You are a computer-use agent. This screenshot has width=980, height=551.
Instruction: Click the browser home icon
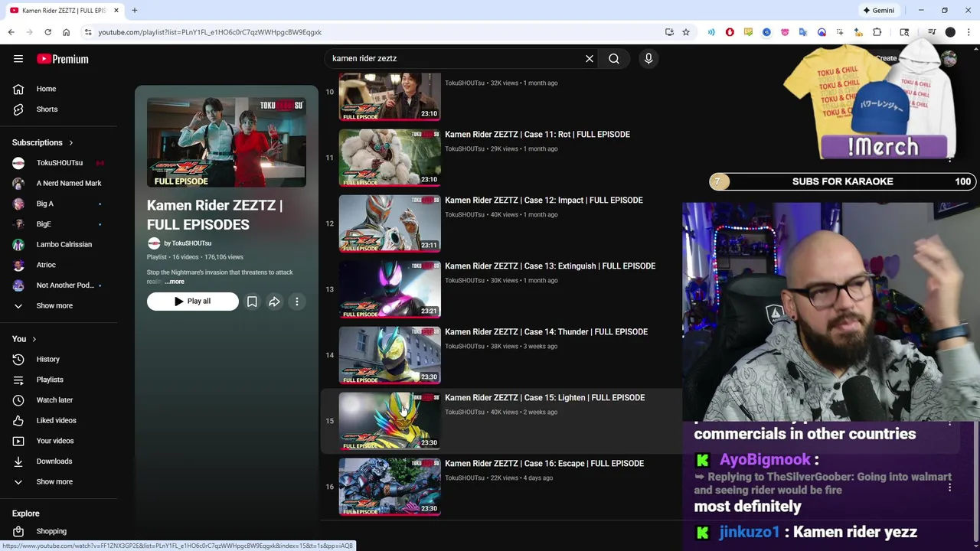pos(66,32)
